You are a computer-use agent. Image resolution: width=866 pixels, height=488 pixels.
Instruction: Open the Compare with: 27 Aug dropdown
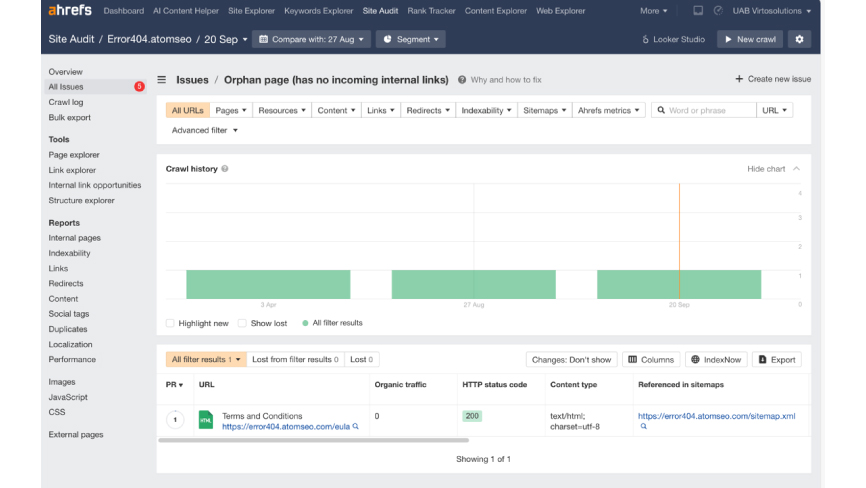[x=311, y=39]
